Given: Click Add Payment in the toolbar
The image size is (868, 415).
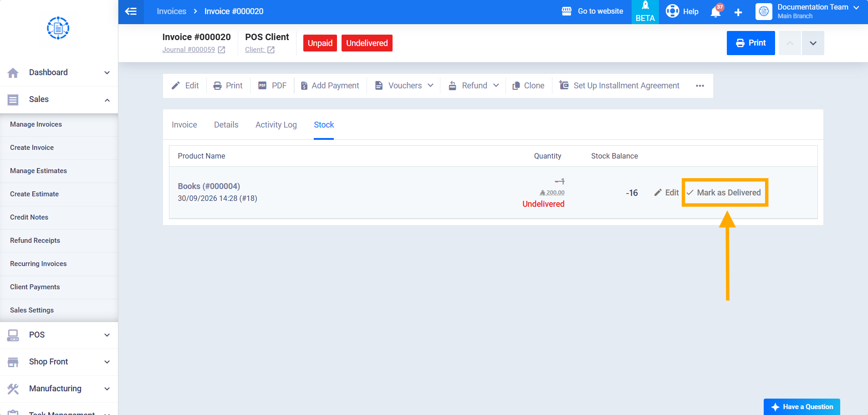Looking at the screenshot, I should click(330, 86).
